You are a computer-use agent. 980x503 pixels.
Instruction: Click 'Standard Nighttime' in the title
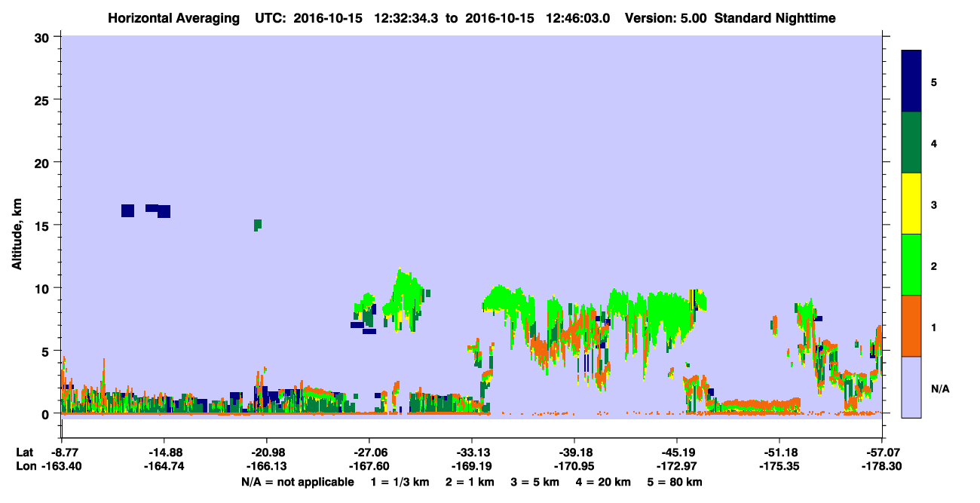pyautogui.click(x=775, y=18)
